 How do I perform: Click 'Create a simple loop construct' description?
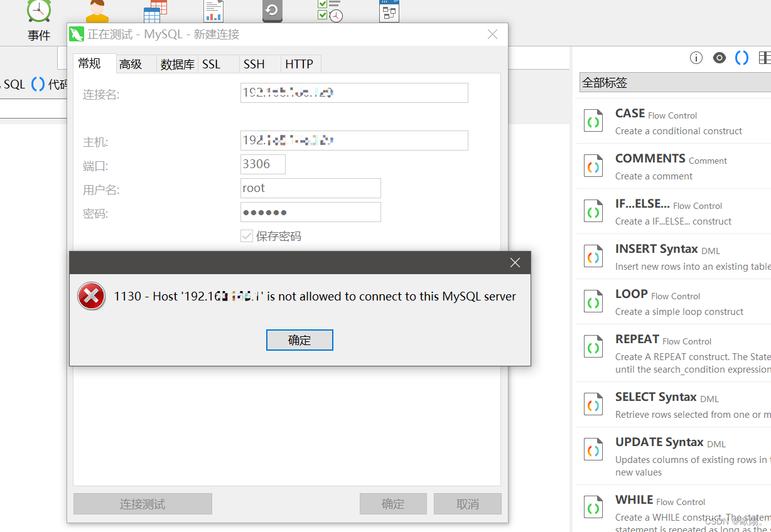[x=679, y=312]
